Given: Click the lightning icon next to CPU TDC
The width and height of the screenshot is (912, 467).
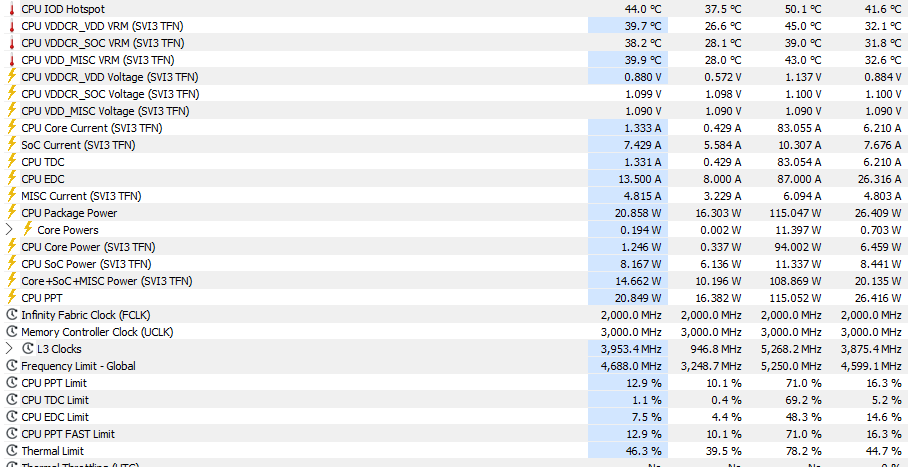Looking at the screenshot, I should tap(11, 162).
